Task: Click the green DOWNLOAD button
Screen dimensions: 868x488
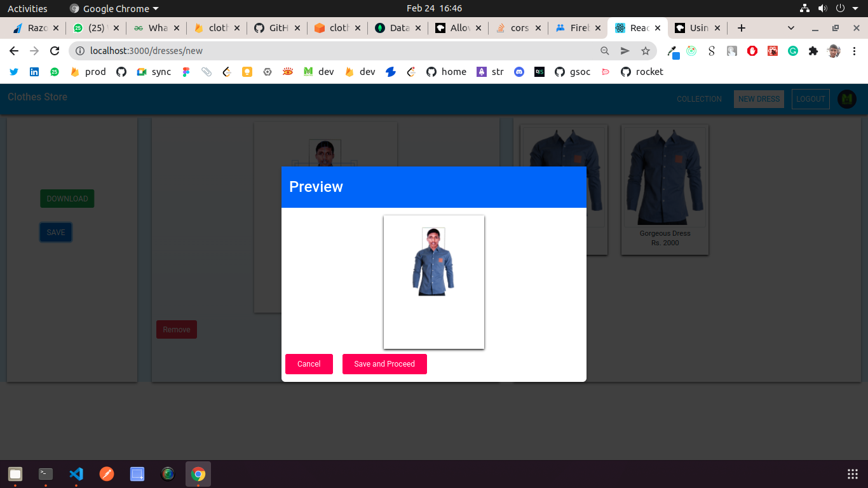Action: pos(67,198)
